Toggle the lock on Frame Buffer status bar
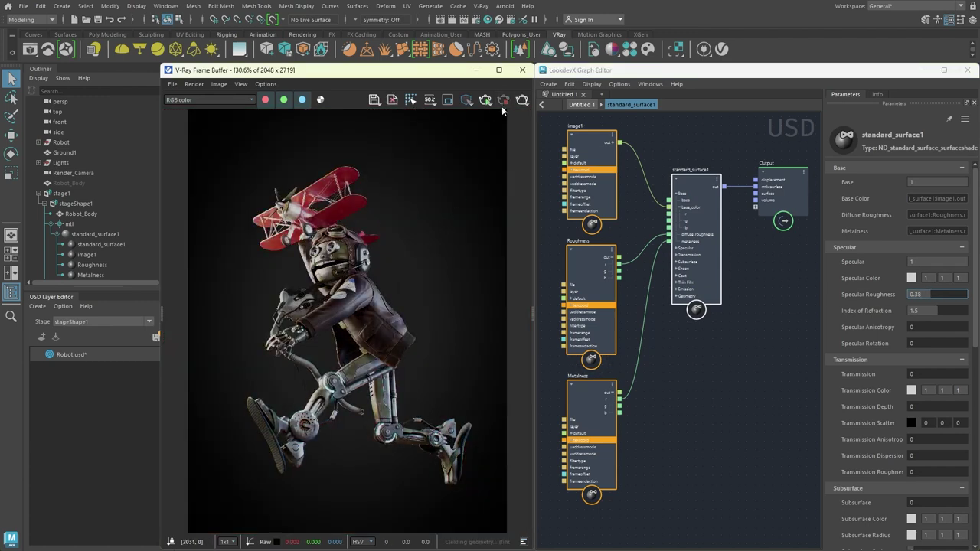The width and height of the screenshot is (980, 551). 171,542
